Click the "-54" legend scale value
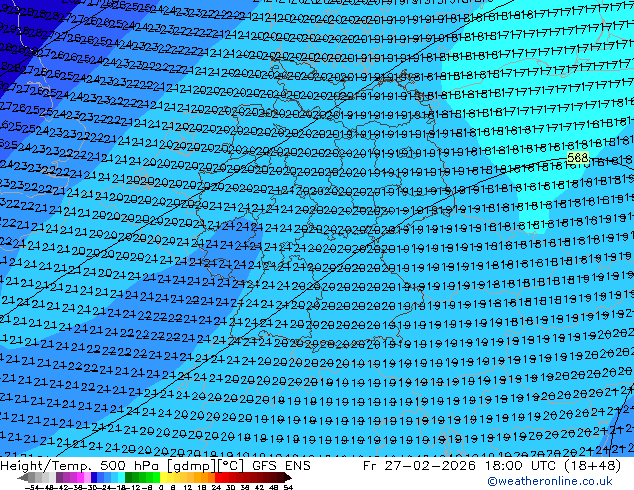 [x=32, y=488]
